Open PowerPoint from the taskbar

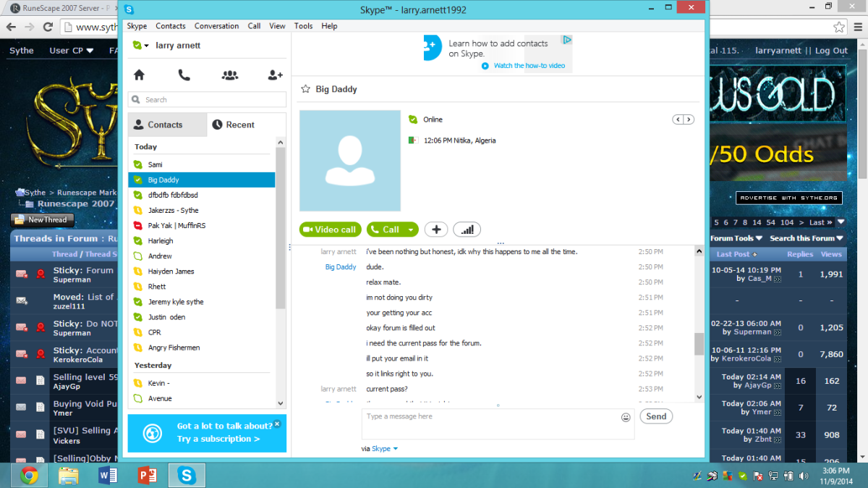[x=147, y=476]
